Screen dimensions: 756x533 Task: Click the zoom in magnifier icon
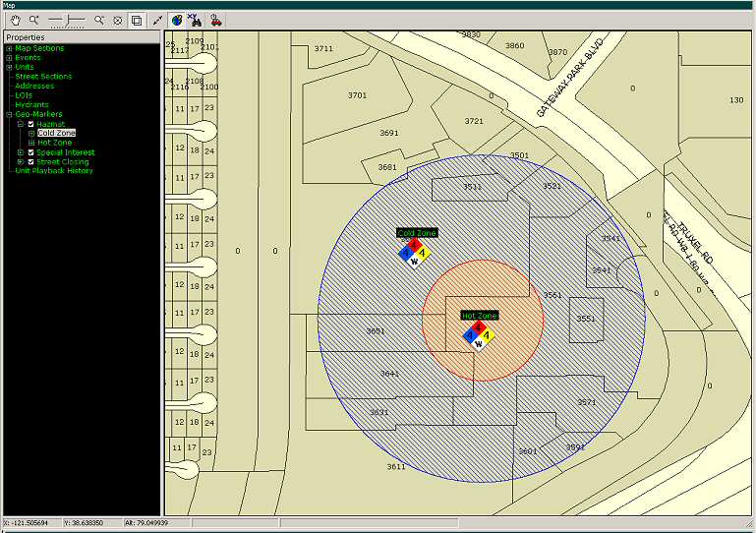click(x=33, y=20)
